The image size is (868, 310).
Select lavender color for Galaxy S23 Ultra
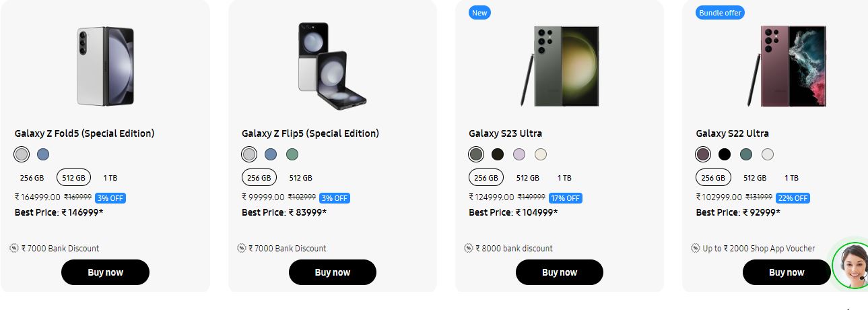(x=519, y=154)
